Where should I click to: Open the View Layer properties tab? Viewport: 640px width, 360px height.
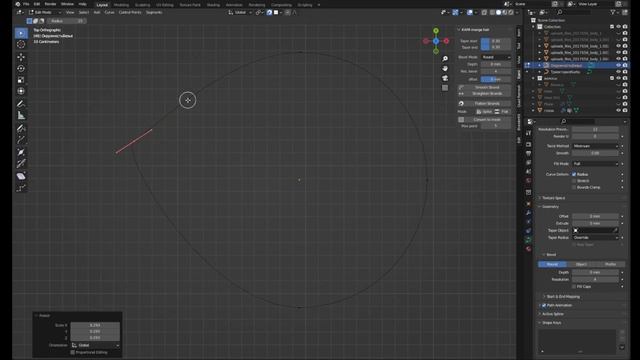529,162
